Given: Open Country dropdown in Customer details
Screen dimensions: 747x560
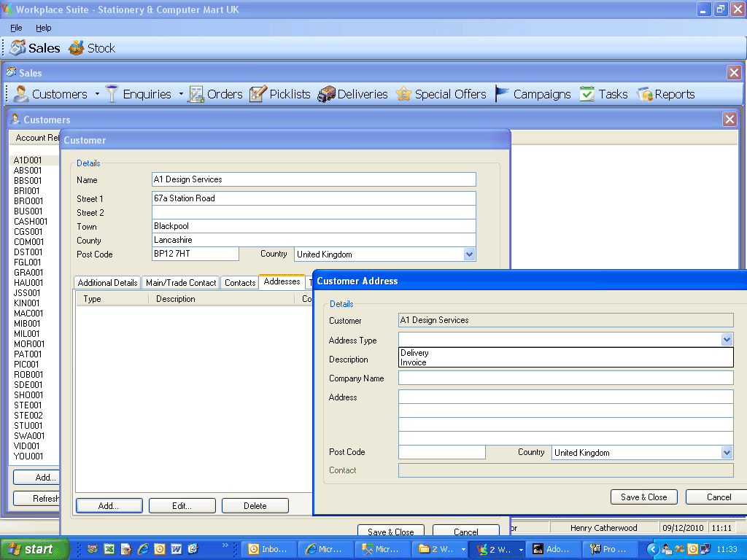Looking at the screenshot, I should (x=469, y=254).
